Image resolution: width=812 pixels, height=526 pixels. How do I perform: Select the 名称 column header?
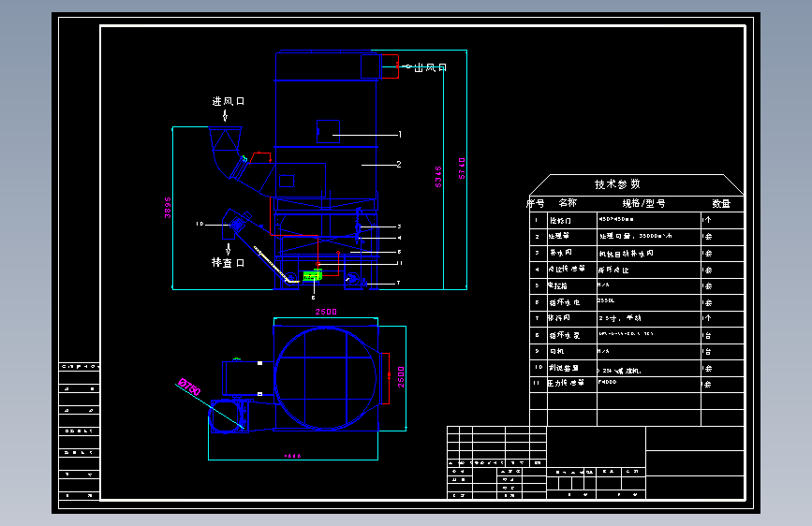568,203
